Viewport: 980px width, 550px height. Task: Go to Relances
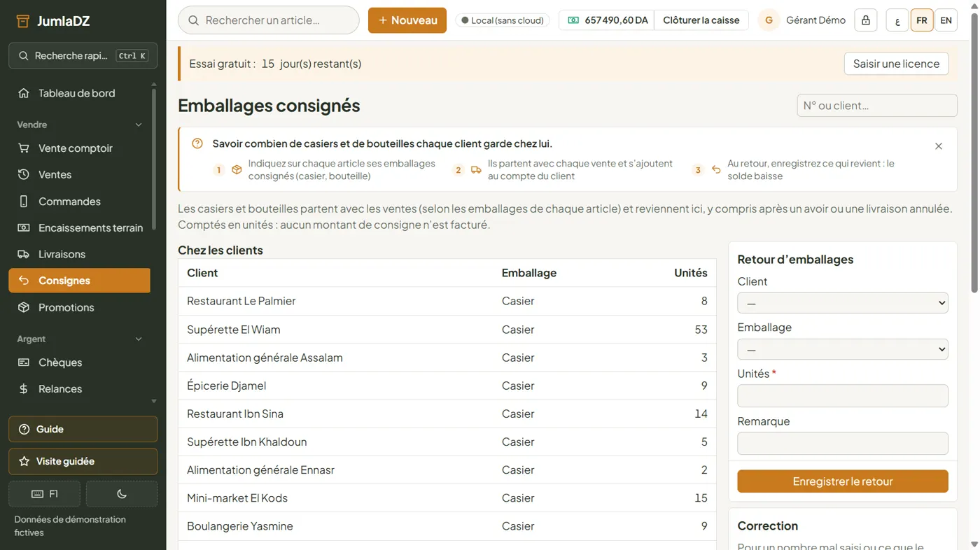click(79, 389)
